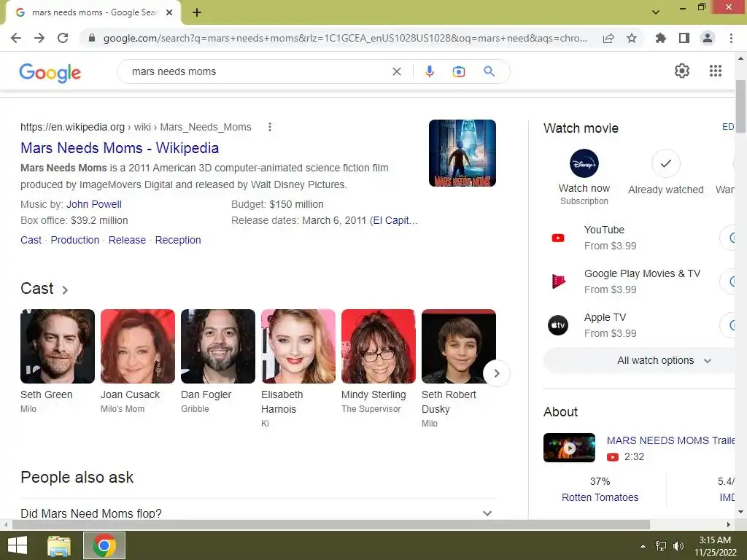Open the taskbar clock and date
Viewport: 747px width, 560px height.
click(715, 545)
